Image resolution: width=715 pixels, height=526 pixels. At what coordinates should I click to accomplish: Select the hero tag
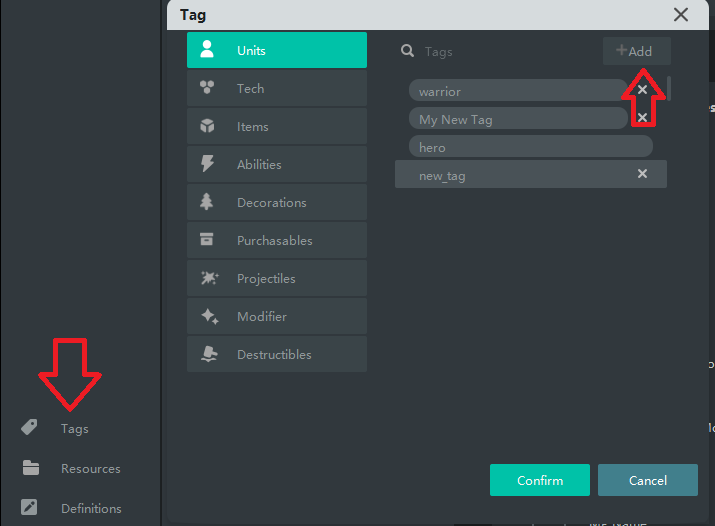point(531,146)
